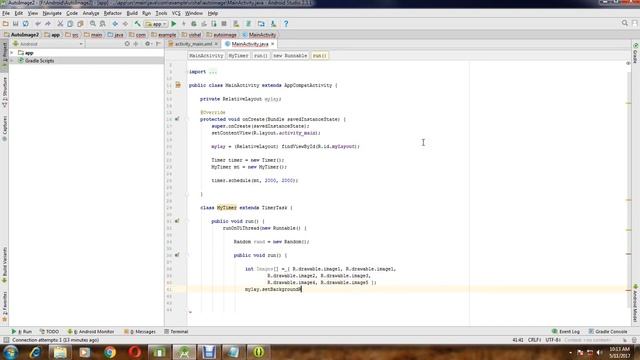The image size is (640, 360).
Task: Click the Navigate Back arrow icon
Action: [x=115, y=24]
